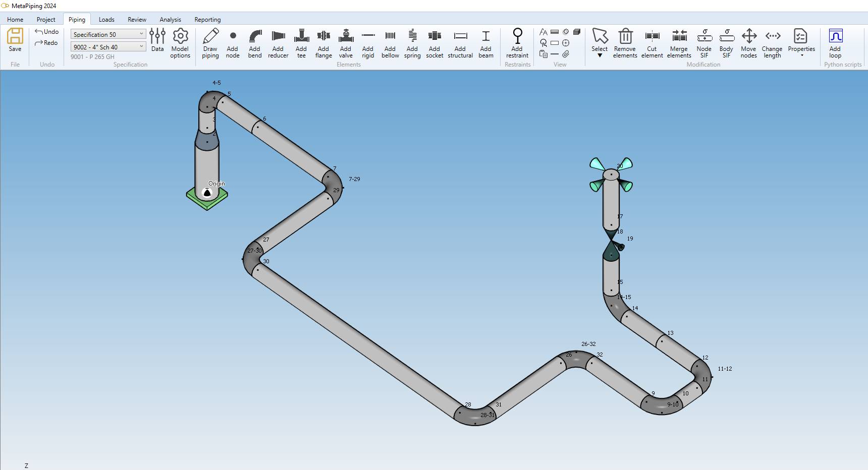Click Remove elements trash icon
The width and height of the screenshot is (868, 470).
pos(625,43)
